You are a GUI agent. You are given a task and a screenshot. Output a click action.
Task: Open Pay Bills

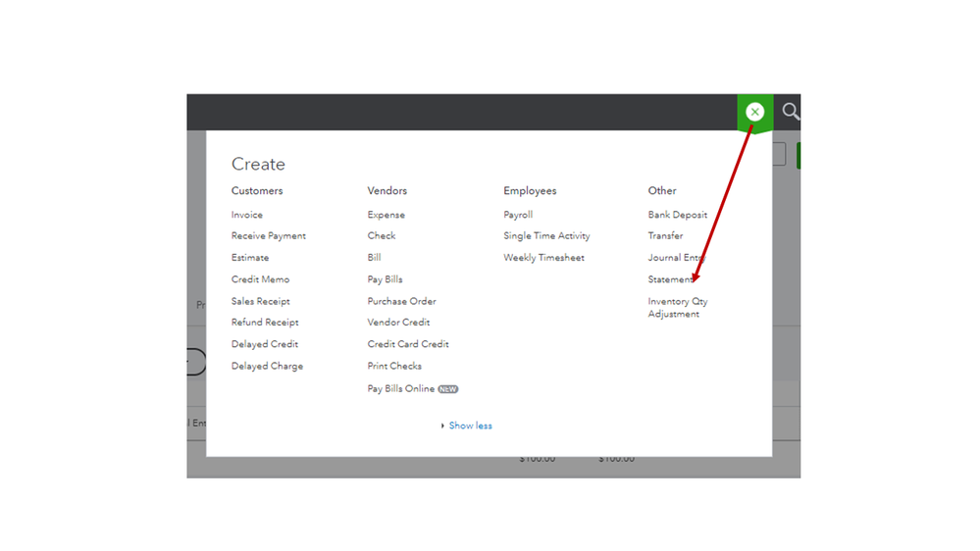click(x=385, y=279)
